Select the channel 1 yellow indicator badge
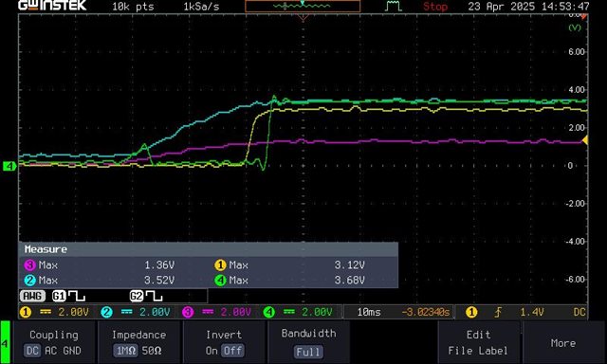 tap(26, 312)
